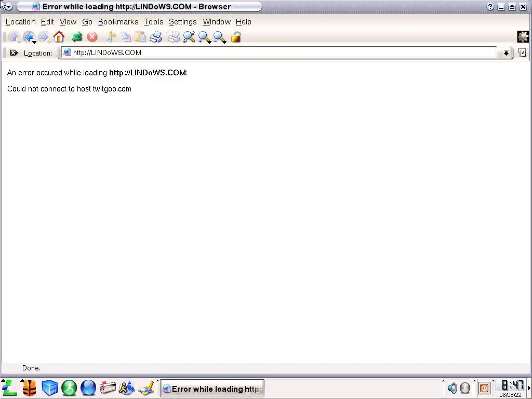Click the speaker volume tray icon
This screenshot has height=399, width=532.
pyautogui.click(x=453, y=388)
